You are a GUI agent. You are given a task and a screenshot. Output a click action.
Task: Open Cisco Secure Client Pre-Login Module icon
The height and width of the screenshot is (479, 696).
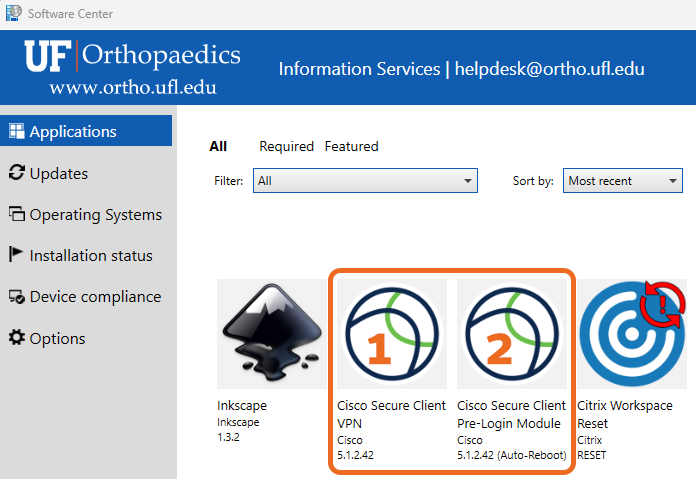[512, 334]
